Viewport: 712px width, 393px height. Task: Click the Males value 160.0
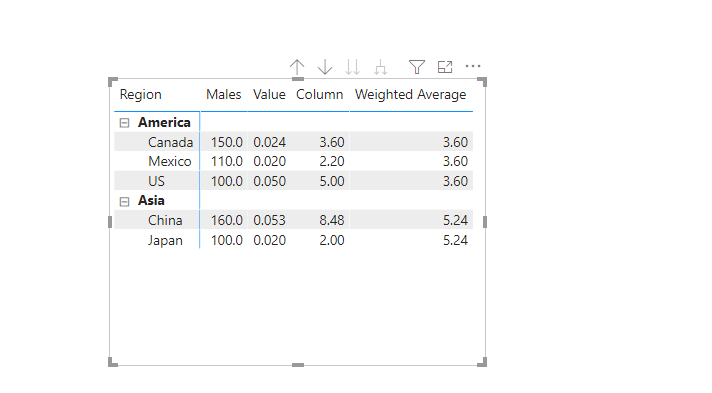point(227,220)
